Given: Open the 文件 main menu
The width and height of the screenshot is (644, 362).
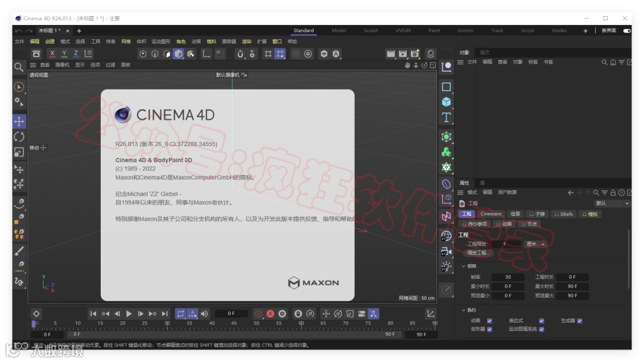Looking at the screenshot, I should pos(19,42).
